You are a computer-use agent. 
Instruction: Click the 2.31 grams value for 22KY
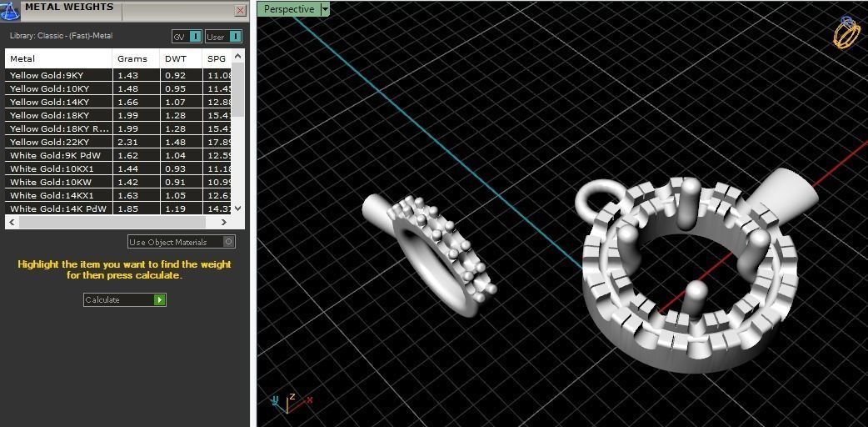click(x=128, y=142)
